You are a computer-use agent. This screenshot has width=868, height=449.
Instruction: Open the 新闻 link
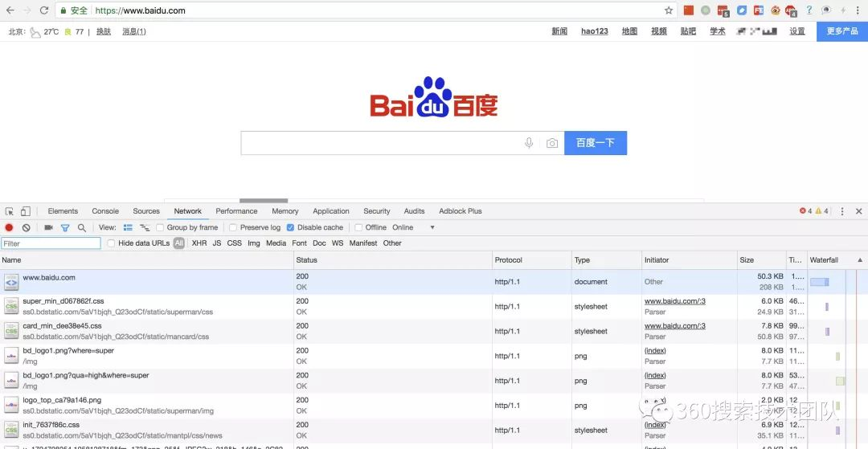tap(559, 31)
